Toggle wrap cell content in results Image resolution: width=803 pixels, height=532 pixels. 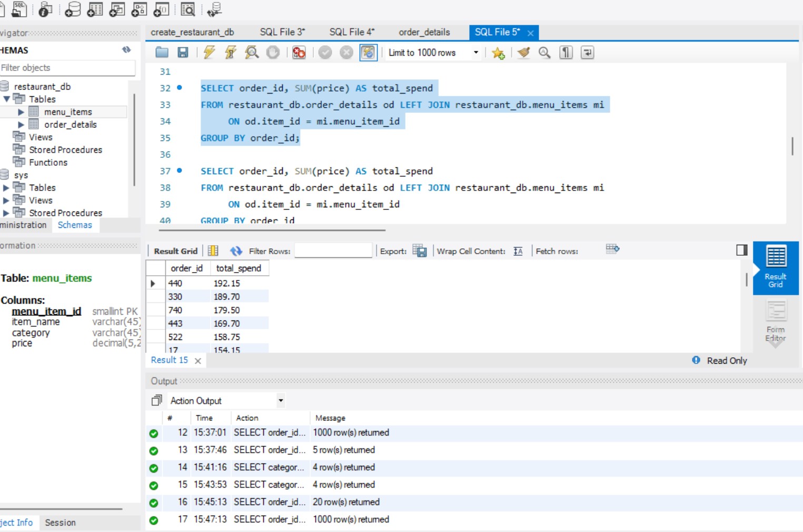pyautogui.click(x=518, y=251)
